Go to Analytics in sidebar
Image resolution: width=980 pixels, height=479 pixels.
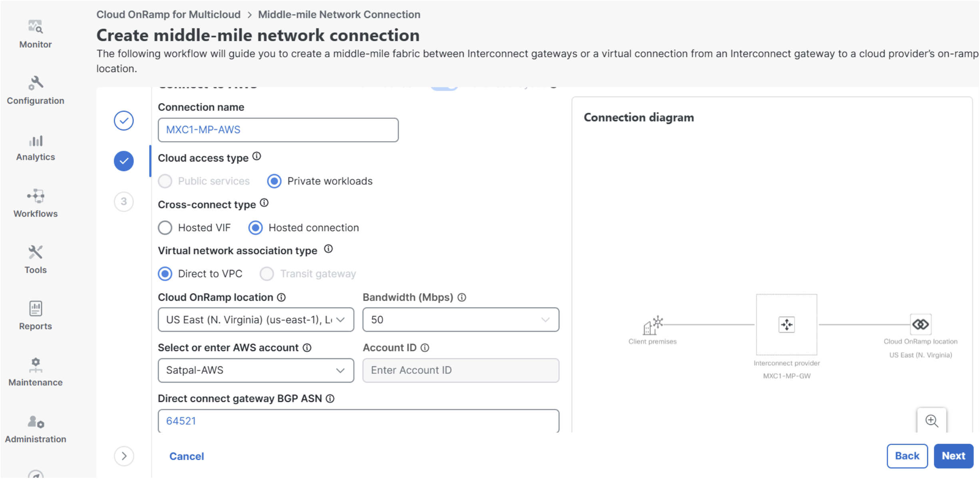point(36,148)
